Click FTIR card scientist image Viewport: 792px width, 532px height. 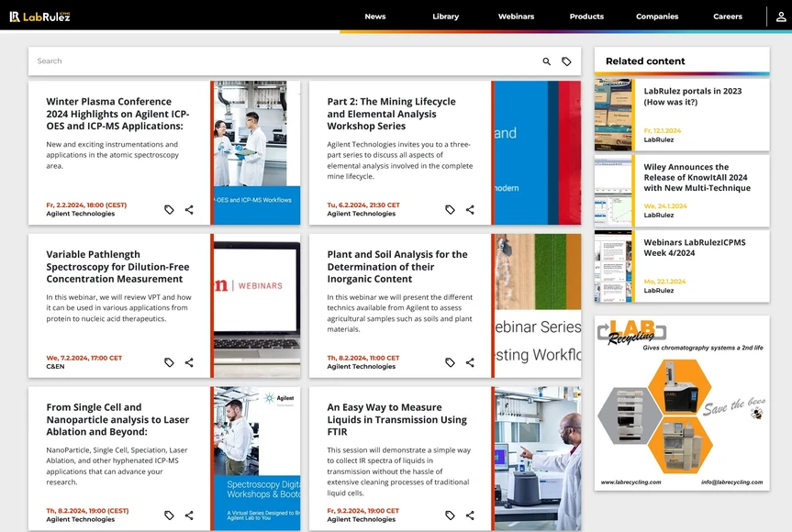coord(538,459)
